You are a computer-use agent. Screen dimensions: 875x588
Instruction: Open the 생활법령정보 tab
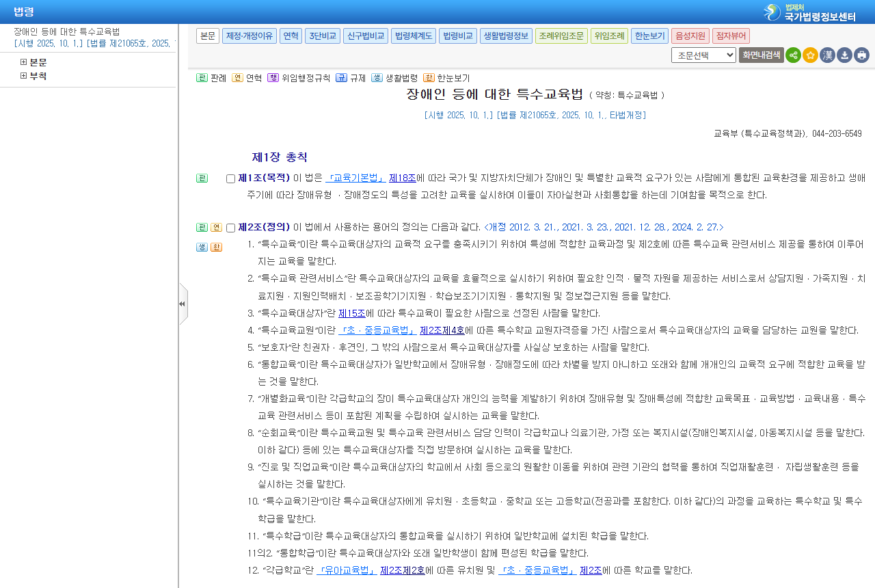pos(506,36)
